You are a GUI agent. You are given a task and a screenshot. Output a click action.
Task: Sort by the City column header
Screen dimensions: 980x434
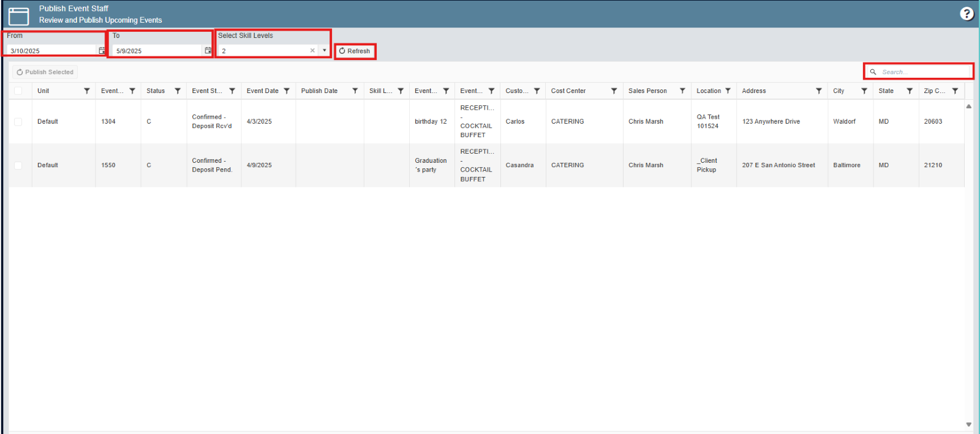839,91
